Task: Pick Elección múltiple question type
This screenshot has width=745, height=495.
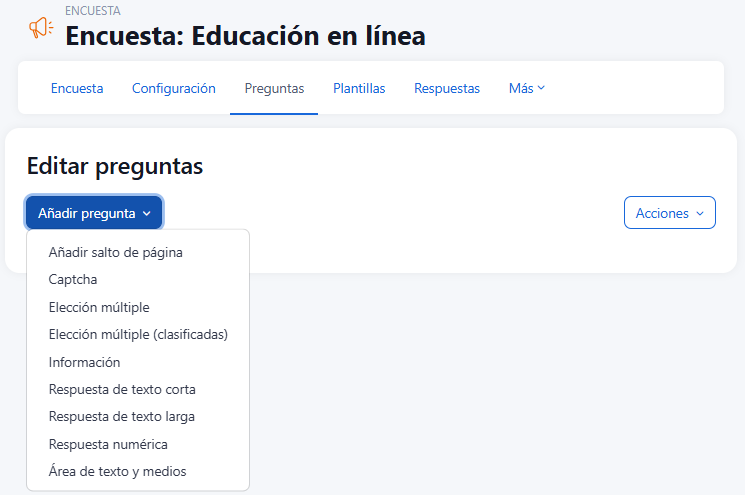Action: click(99, 307)
